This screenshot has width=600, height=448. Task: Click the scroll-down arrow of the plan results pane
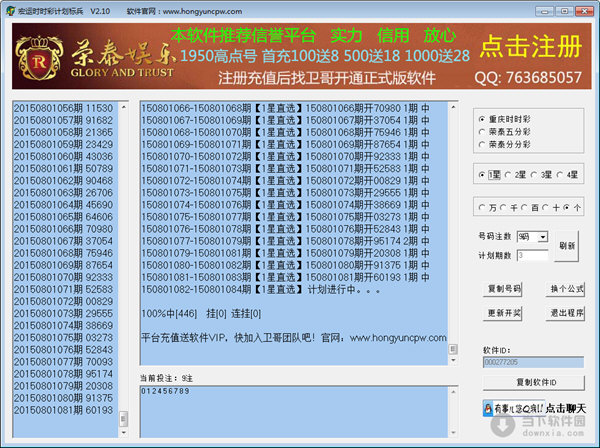(453, 360)
